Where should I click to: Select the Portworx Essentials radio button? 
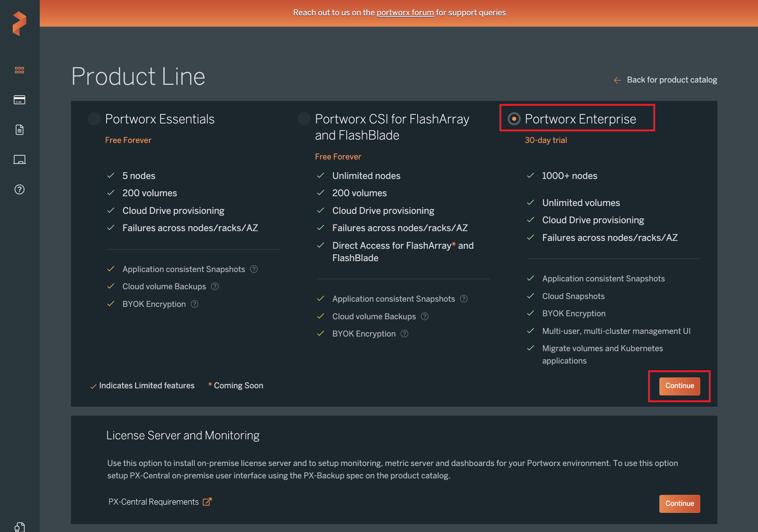point(94,119)
